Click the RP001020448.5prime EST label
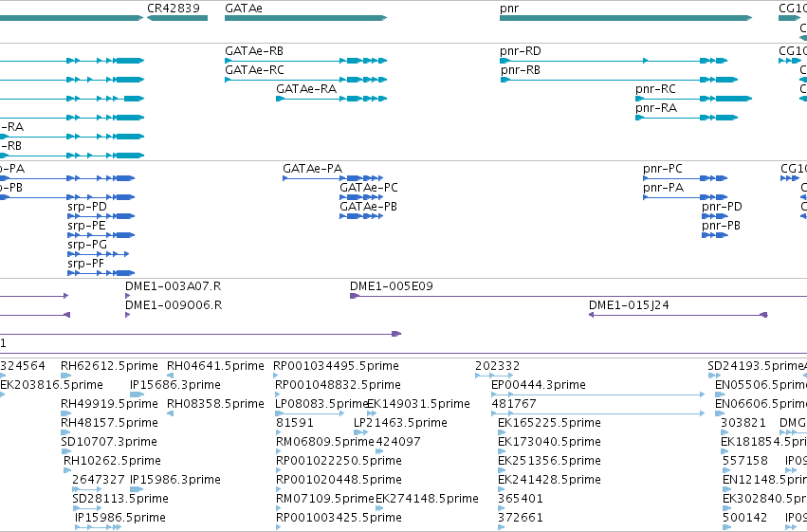This screenshot has height=532, width=807. point(339,481)
